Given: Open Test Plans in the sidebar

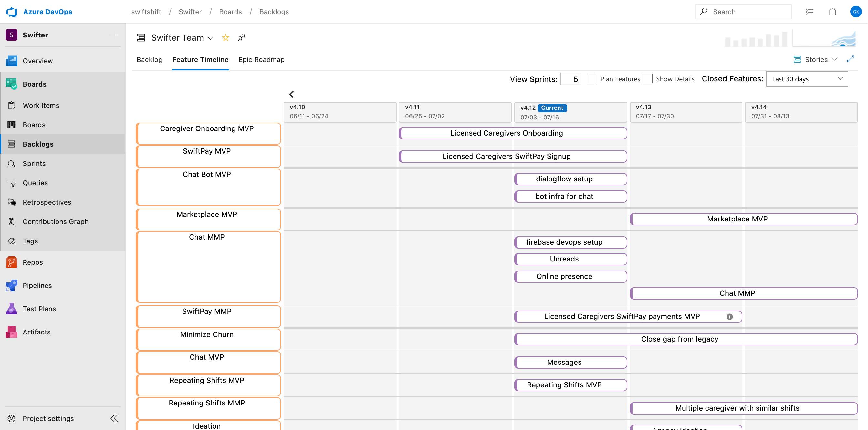Looking at the screenshot, I should (39, 308).
